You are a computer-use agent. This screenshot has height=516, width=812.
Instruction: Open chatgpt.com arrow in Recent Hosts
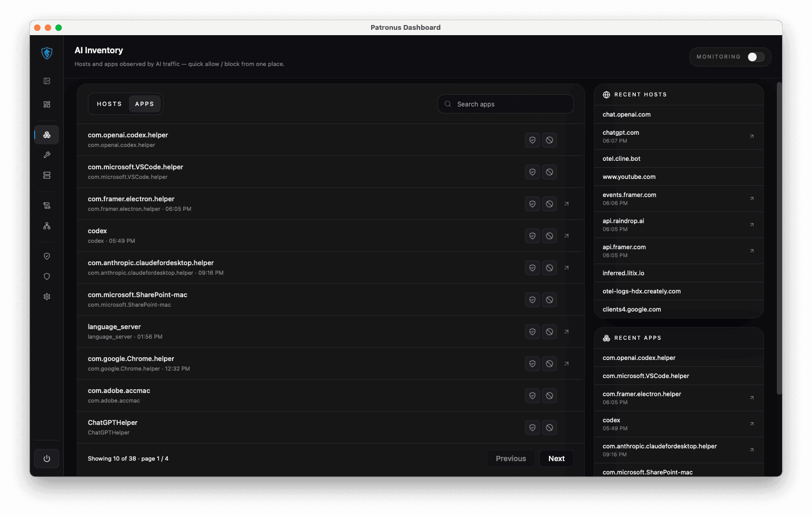pyautogui.click(x=752, y=136)
